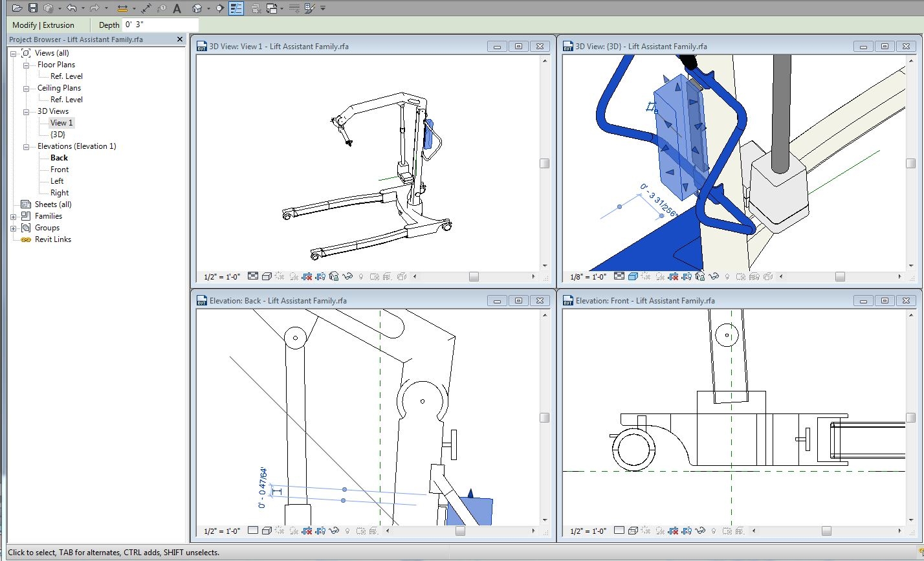
Task: Click the Section tool icon
Action: [x=219, y=9]
